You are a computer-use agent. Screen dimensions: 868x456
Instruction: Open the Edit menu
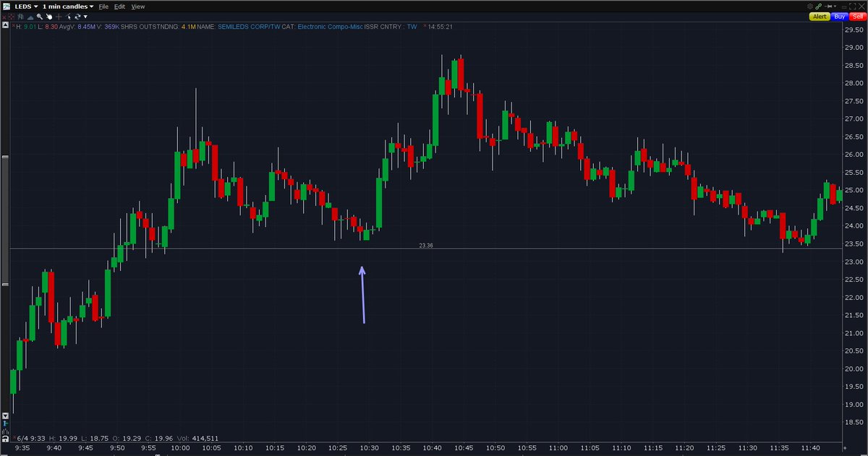(119, 7)
